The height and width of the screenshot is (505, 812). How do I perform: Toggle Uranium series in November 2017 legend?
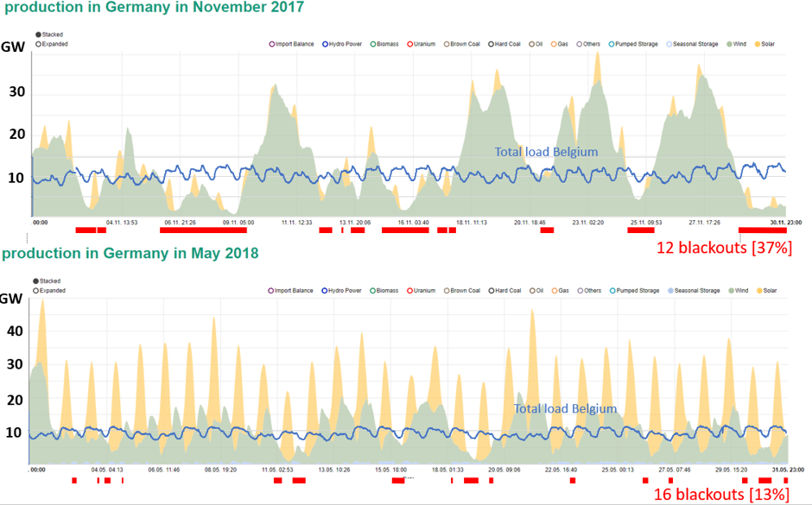coord(421,44)
